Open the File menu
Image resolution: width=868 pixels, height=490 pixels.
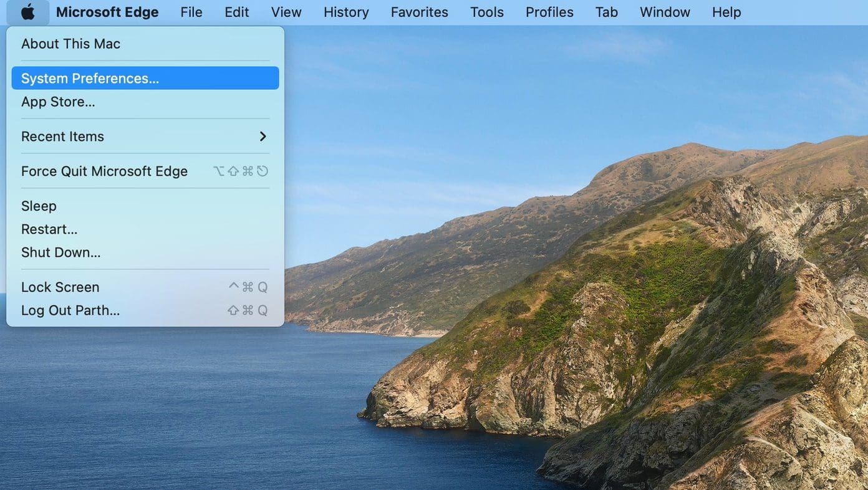[x=191, y=12]
